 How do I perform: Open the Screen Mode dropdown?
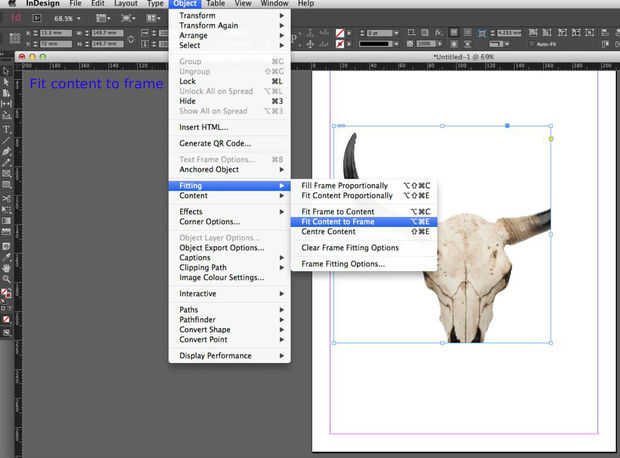[x=127, y=18]
